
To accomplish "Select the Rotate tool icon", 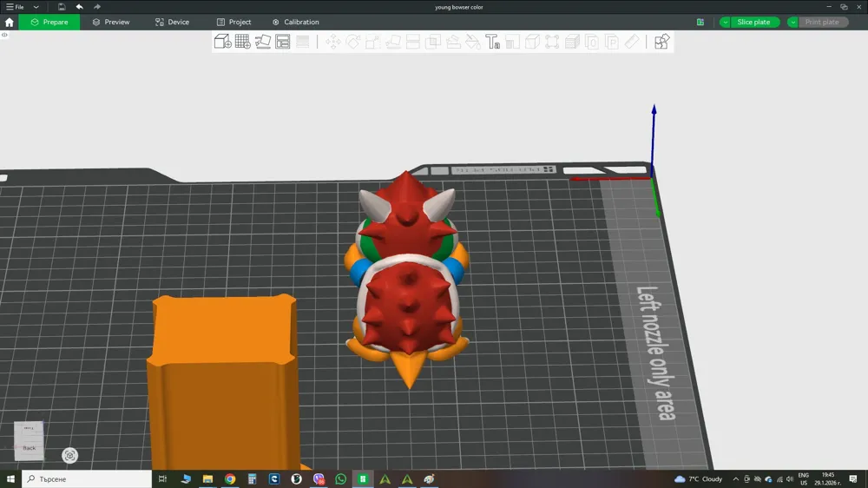I will 353,42.
